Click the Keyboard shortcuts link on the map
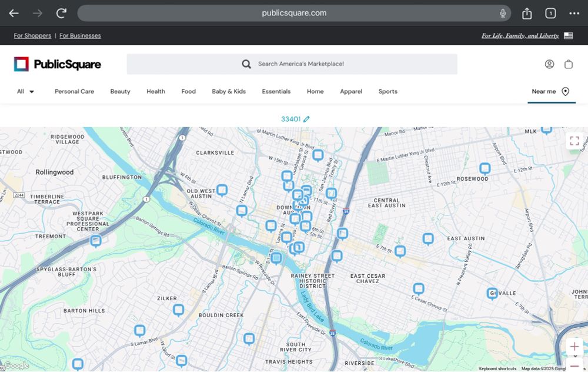588x372 pixels. pyautogui.click(x=497, y=368)
